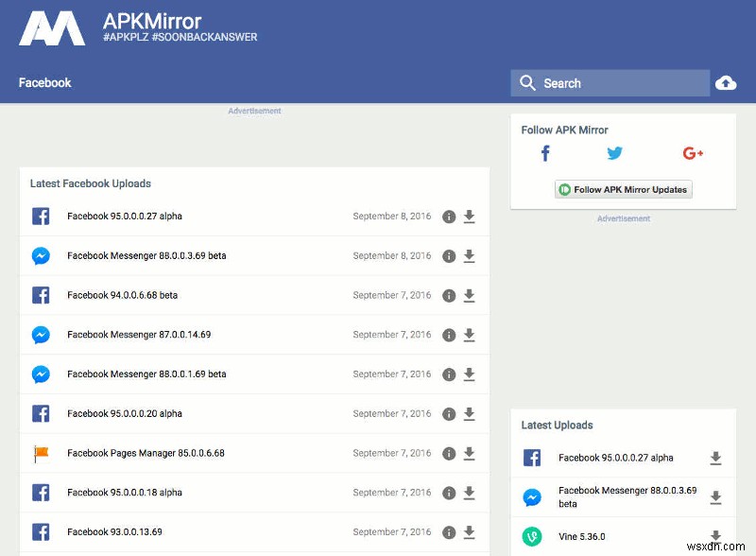756x556 pixels.
Task: Click the download icon for Facebook Messenger 88.0.0.3.69 beta
Action: (470, 255)
